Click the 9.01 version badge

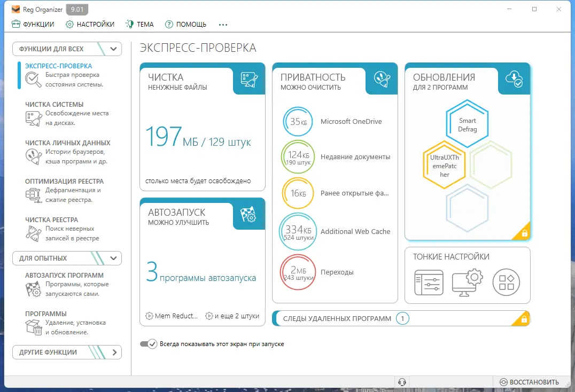click(77, 10)
